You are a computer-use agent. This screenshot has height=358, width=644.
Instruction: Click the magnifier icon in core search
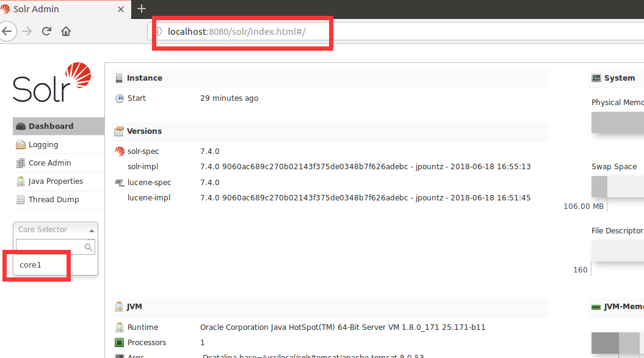[89, 247]
